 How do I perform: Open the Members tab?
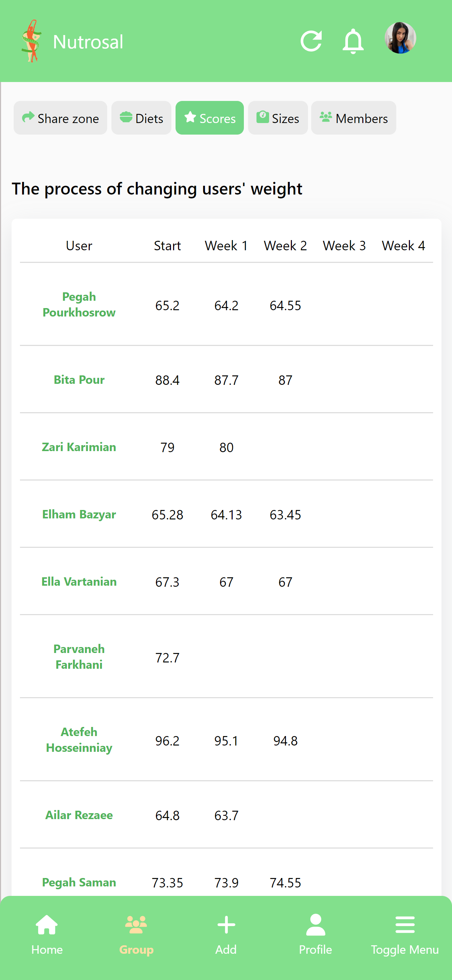point(354,118)
